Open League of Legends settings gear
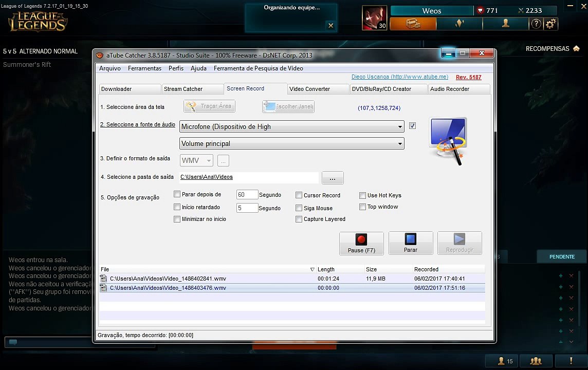This screenshot has width=588, height=370. pos(550,24)
